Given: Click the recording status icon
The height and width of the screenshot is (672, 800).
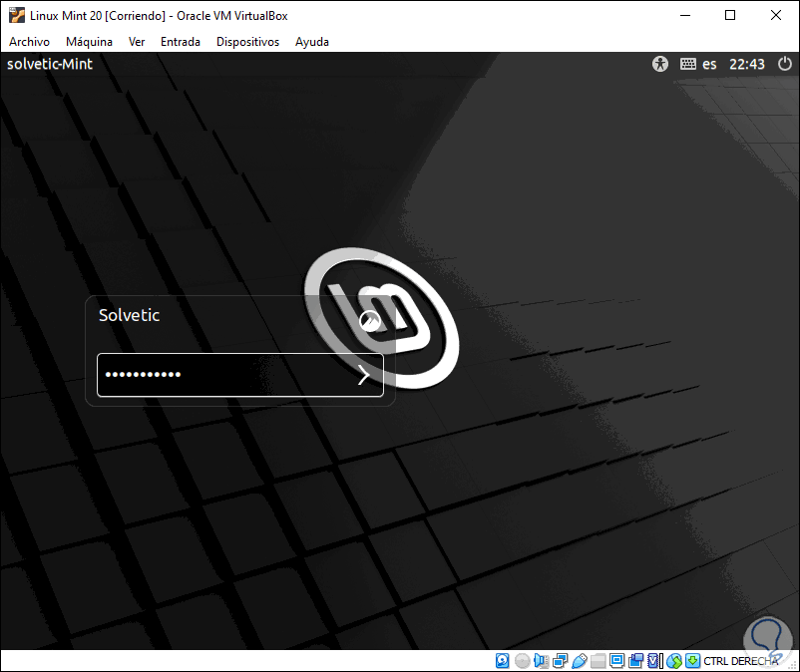Looking at the screenshot, I should [635, 661].
